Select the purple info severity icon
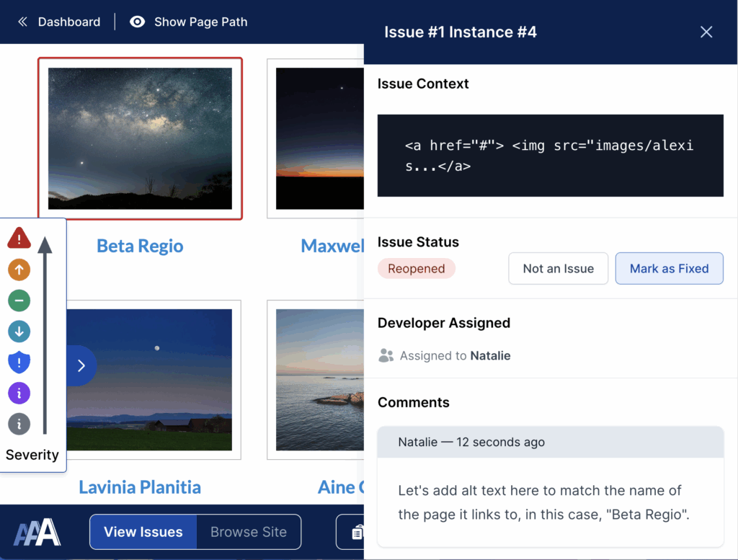 (19, 393)
